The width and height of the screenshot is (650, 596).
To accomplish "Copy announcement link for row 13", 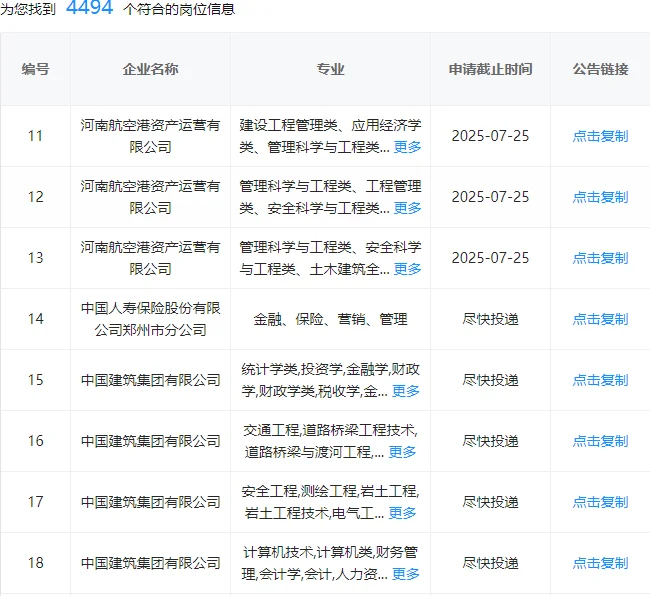I will (x=600, y=258).
